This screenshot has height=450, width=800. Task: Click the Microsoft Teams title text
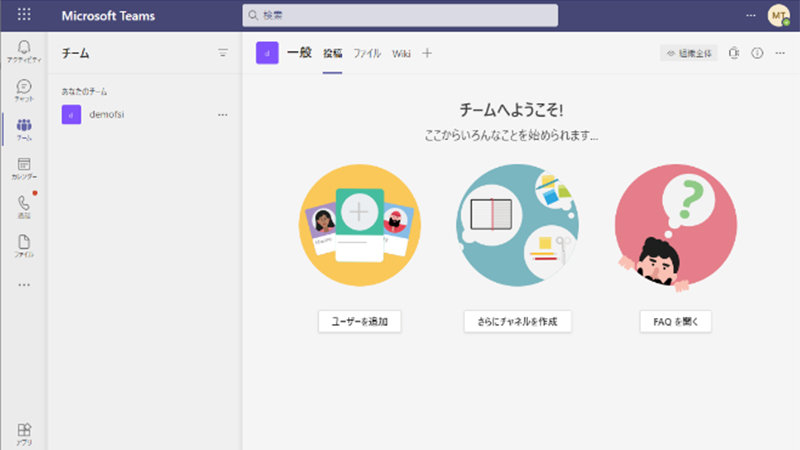(x=108, y=15)
